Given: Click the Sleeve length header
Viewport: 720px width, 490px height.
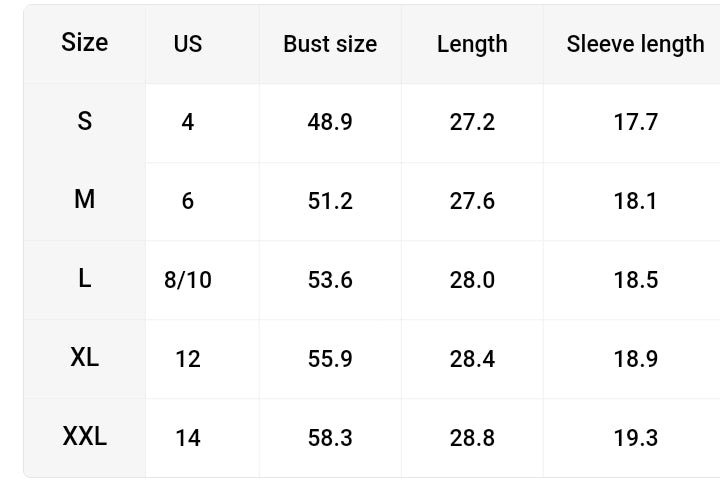Looking at the screenshot, I should click(x=636, y=44).
